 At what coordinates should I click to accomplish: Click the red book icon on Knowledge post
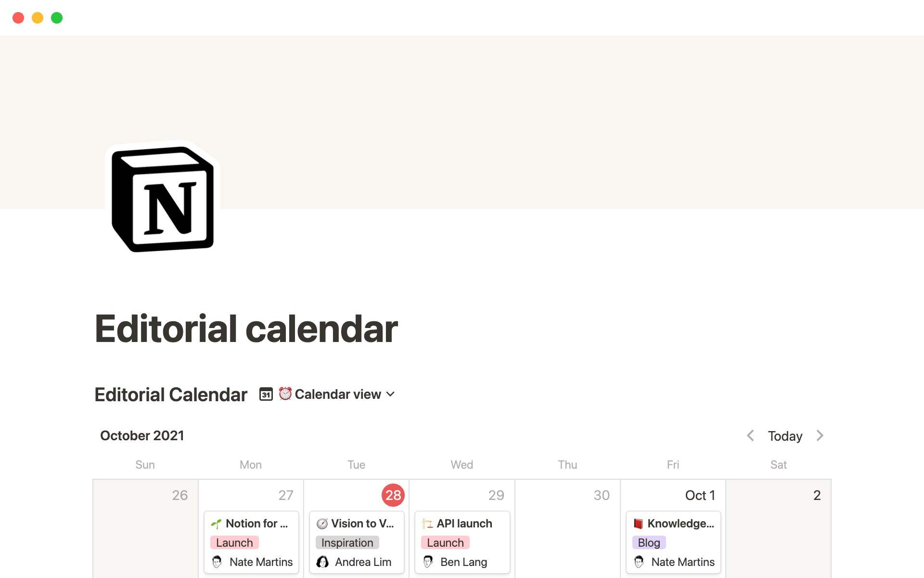[639, 524]
